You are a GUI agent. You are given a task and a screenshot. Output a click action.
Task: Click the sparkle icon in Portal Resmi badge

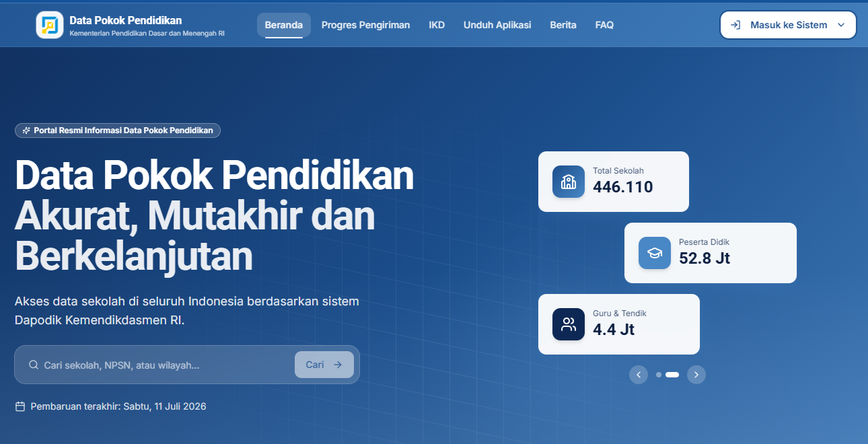coord(26,131)
